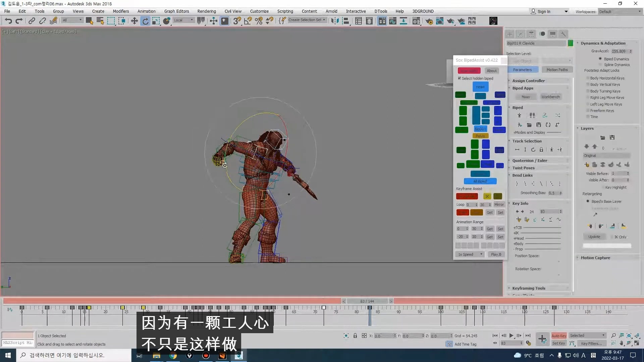
Task: Select Biped Dynamics radio button
Action: click(600, 59)
